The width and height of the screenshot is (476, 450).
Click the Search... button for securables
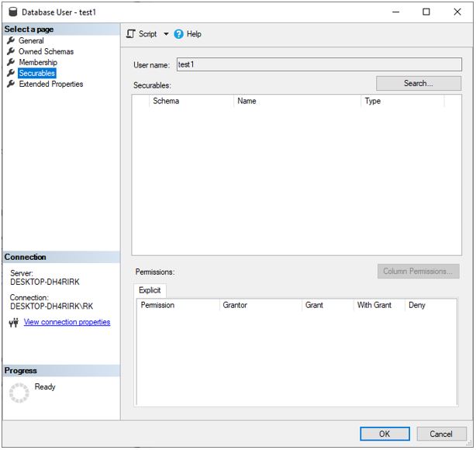(x=419, y=83)
